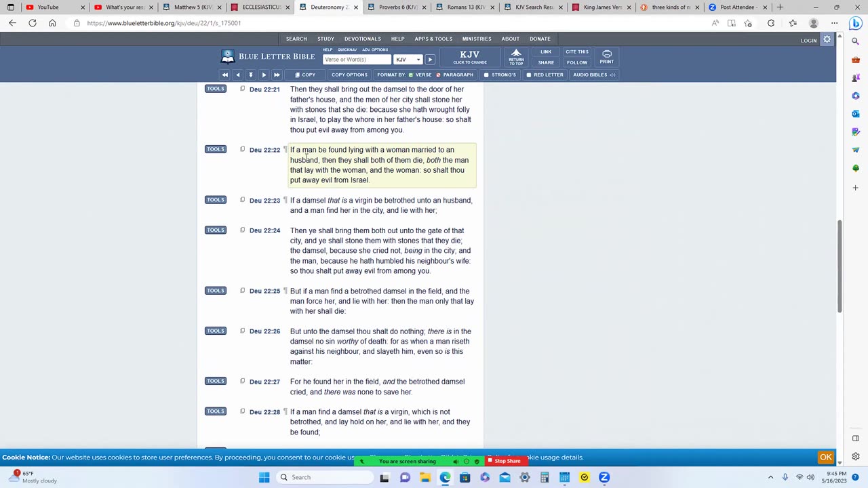Click the Print icon
The width and height of the screenshot is (868, 488).
pos(606,56)
